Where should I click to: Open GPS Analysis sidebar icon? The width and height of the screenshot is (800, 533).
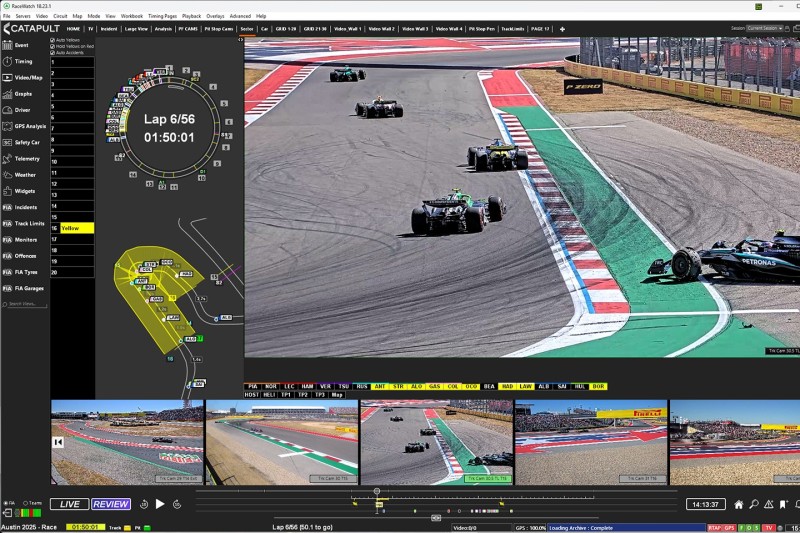coord(7,126)
